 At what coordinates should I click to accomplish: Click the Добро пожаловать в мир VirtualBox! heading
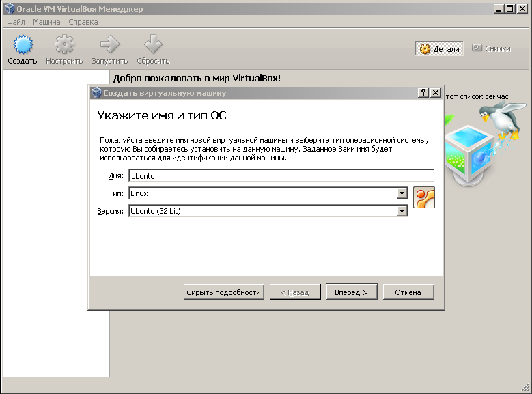(x=197, y=79)
